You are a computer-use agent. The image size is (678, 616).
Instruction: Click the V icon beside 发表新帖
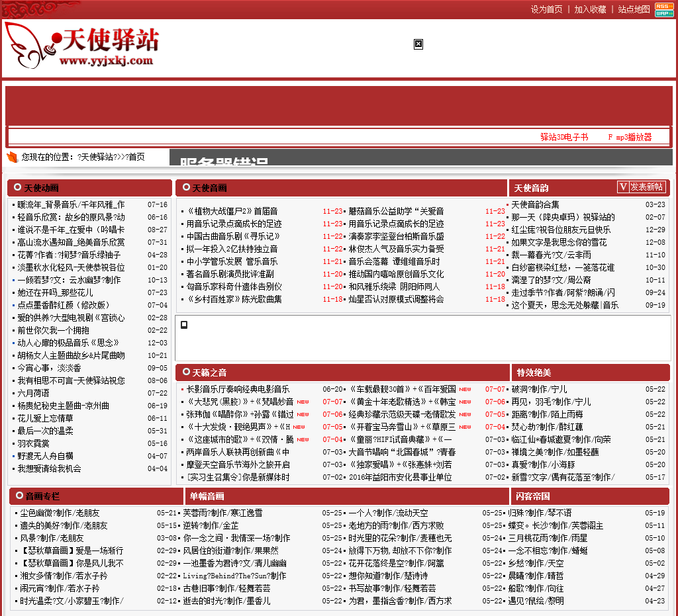[x=623, y=187]
